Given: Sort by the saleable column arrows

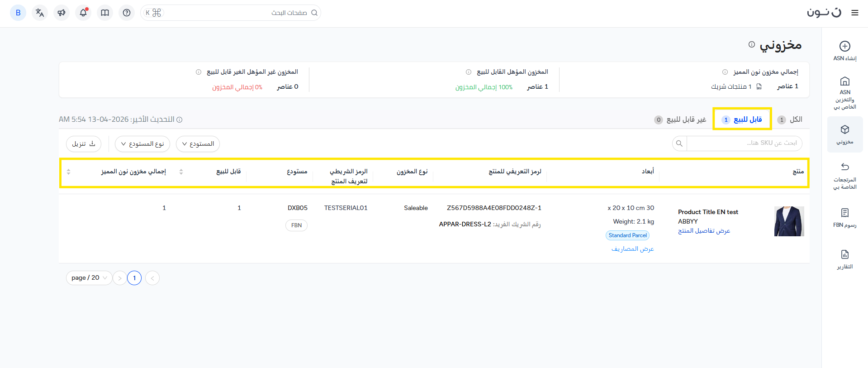Looking at the screenshot, I should tap(181, 172).
